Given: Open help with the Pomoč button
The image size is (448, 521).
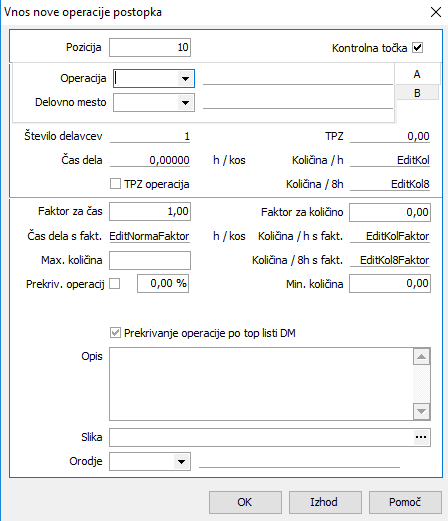Looking at the screenshot, I should [x=405, y=502].
